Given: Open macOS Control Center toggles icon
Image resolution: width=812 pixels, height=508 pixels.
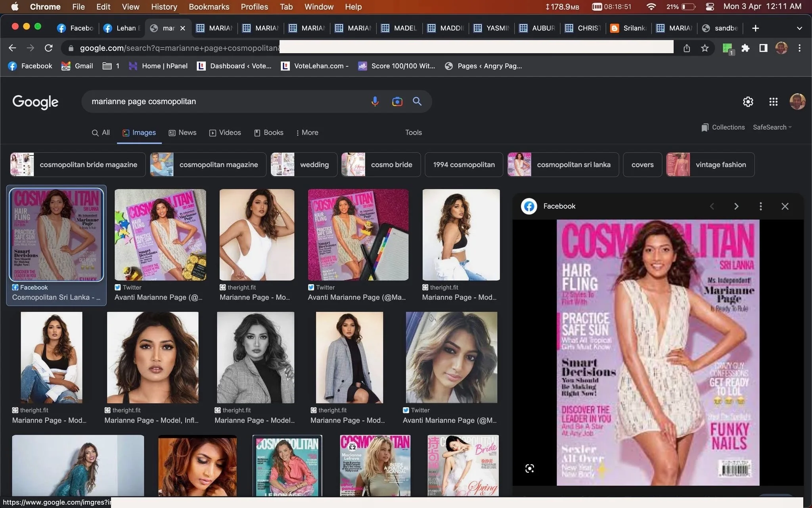Looking at the screenshot, I should click(x=710, y=7).
